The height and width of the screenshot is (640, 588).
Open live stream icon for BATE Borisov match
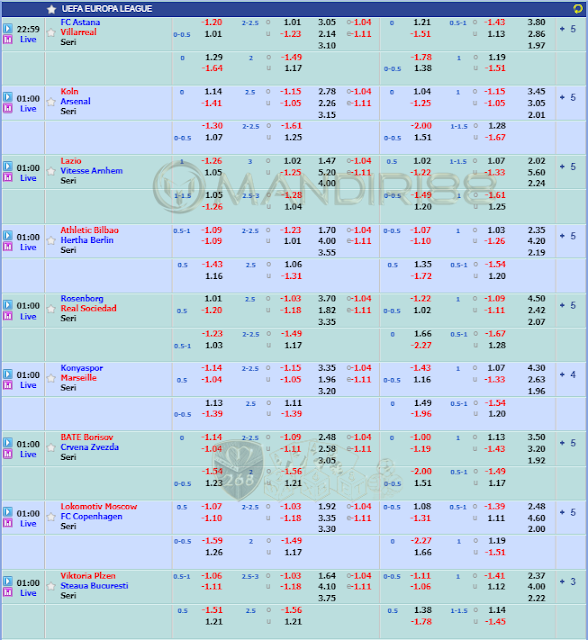8,443
